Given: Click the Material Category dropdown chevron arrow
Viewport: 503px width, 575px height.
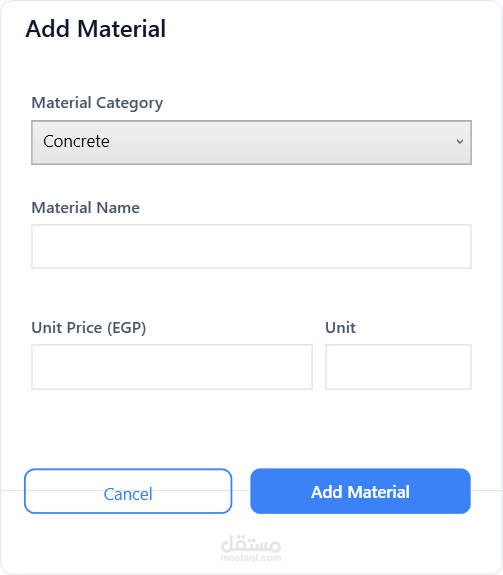Looking at the screenshot, I should [459, 142].
